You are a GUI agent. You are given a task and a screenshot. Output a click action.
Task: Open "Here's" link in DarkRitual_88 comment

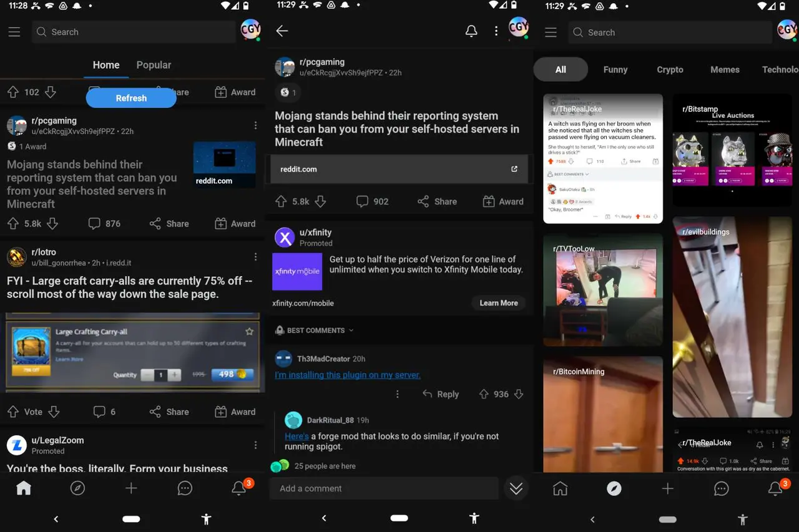[297, 437]
